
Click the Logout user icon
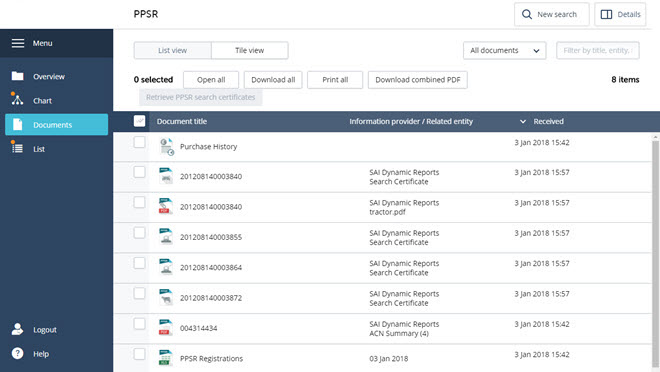point(17,329)
